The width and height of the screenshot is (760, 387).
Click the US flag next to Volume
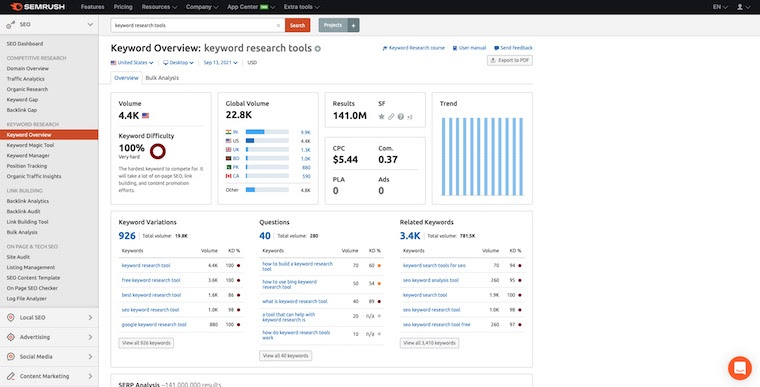[145, 116]
